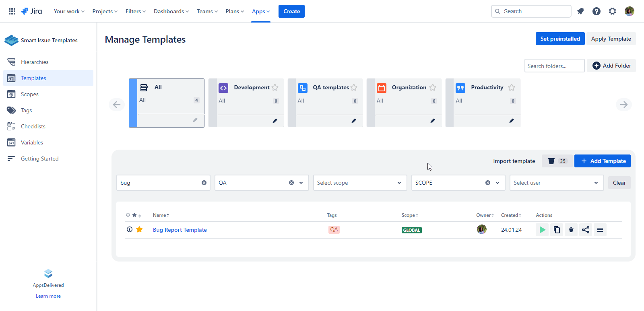This screenshot has width=644, height=311.
Task: Delete the Bug Report Template row
Action: 571,230
